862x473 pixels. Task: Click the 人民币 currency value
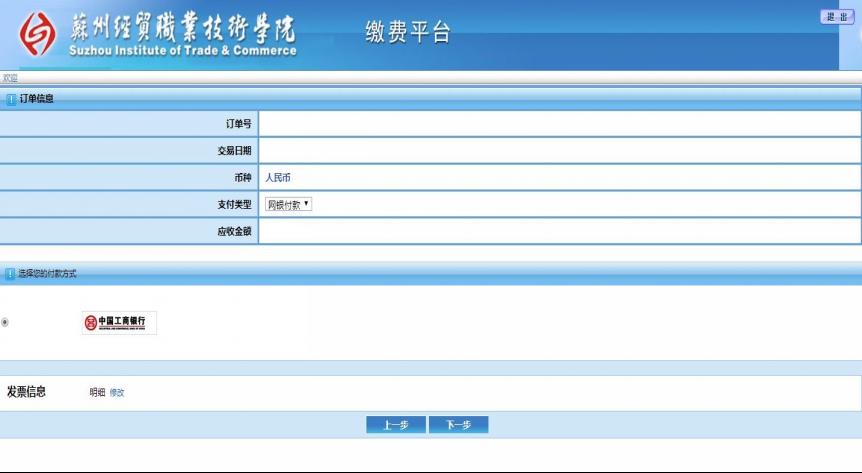click(278, 178)
